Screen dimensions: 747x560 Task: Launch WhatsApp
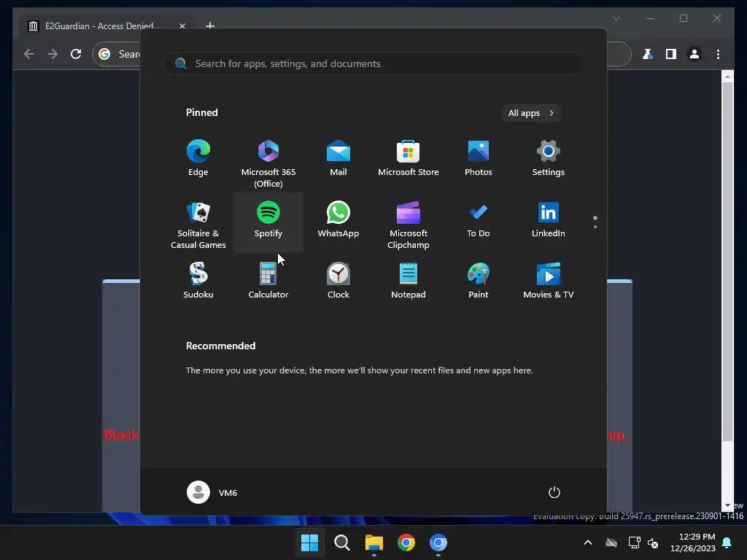point(338,219)
